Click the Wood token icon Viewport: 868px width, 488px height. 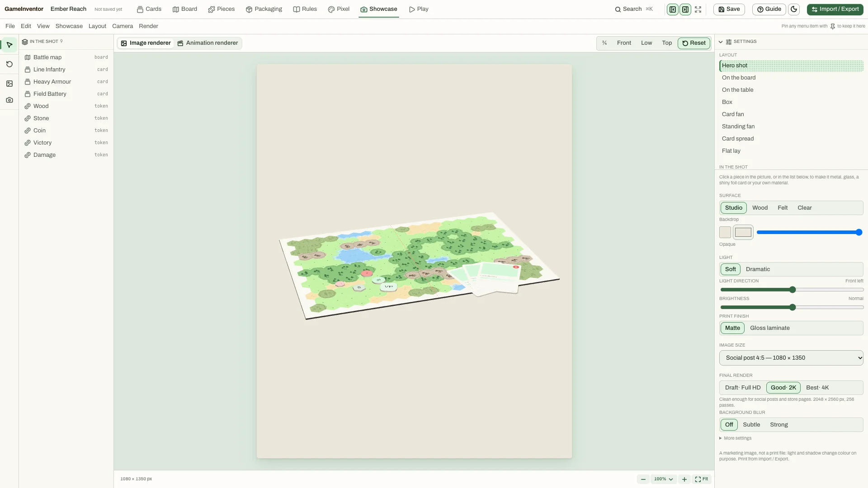[x=28, y=106]
